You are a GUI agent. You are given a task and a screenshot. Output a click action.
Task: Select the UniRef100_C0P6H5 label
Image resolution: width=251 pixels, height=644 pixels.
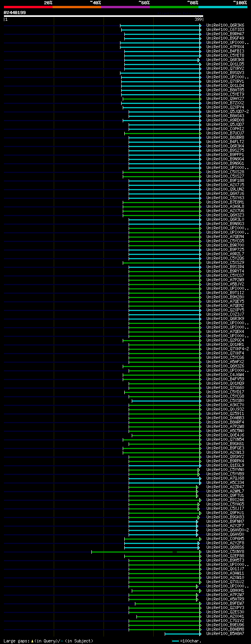tap(225, 538)
